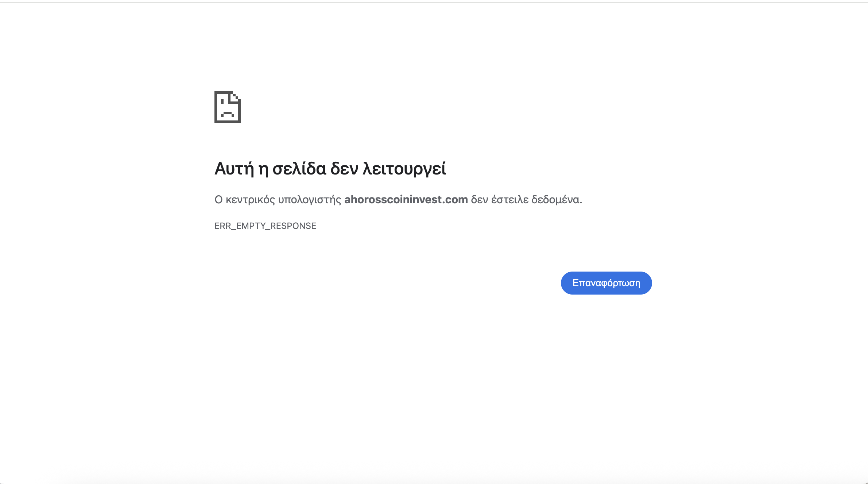The width and height of the screenshot is (868, 484).
Task: Click the word EMPTY in the error code
Action: tap(251, 226)
